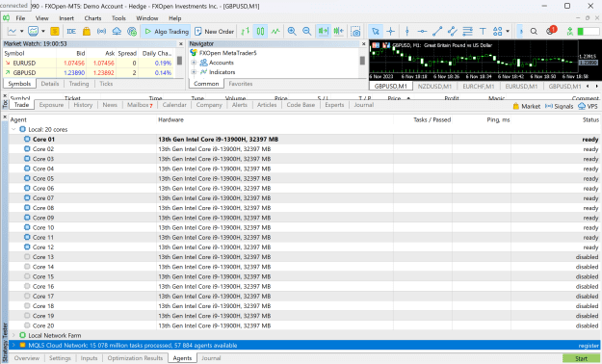Select Core 05 agent row
Viewport: 602px width, 364px height.
(303, 178)
